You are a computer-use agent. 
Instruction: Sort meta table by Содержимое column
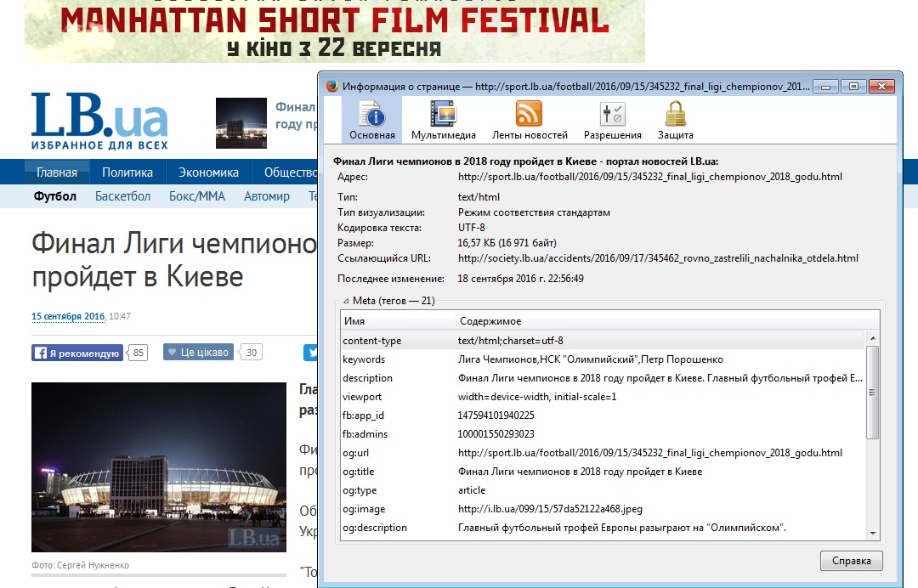point(660,321)
